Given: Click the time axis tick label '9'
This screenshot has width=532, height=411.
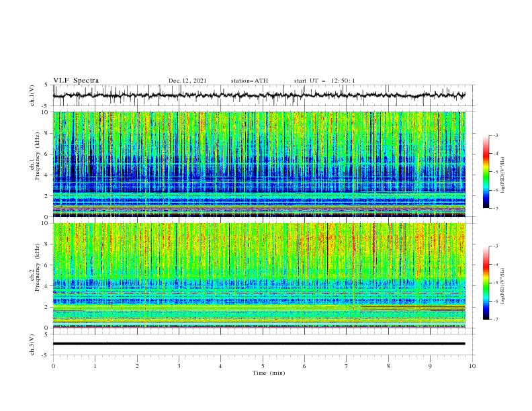Looking at the screenshot, I should (x=430, y=366).
